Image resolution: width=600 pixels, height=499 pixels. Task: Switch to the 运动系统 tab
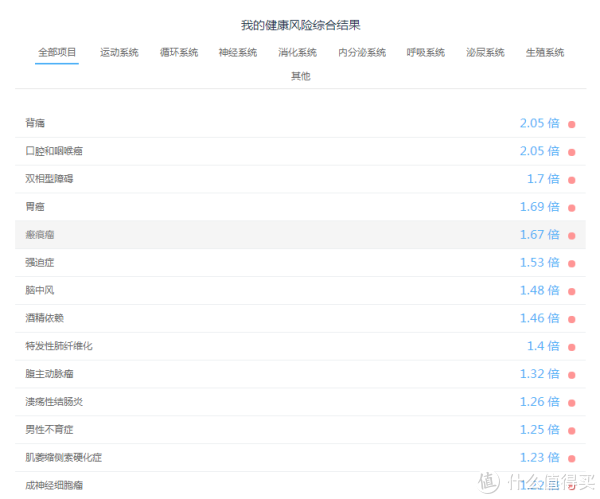point(119,52)
